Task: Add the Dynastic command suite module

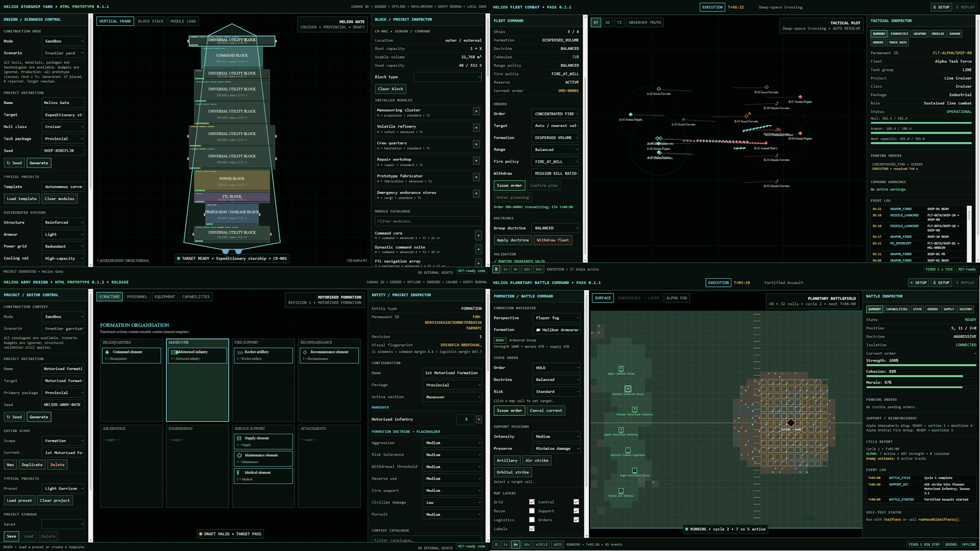Action: tap(478, 249)
